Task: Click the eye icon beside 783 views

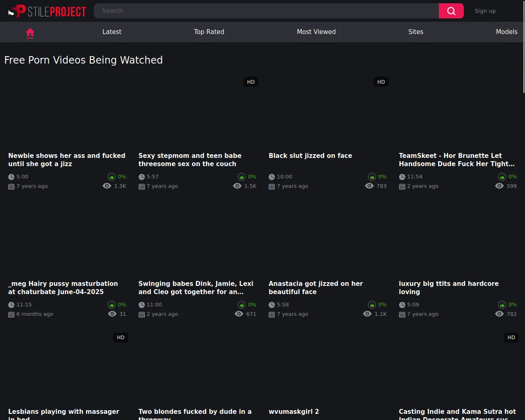Action: pos(369,186)
